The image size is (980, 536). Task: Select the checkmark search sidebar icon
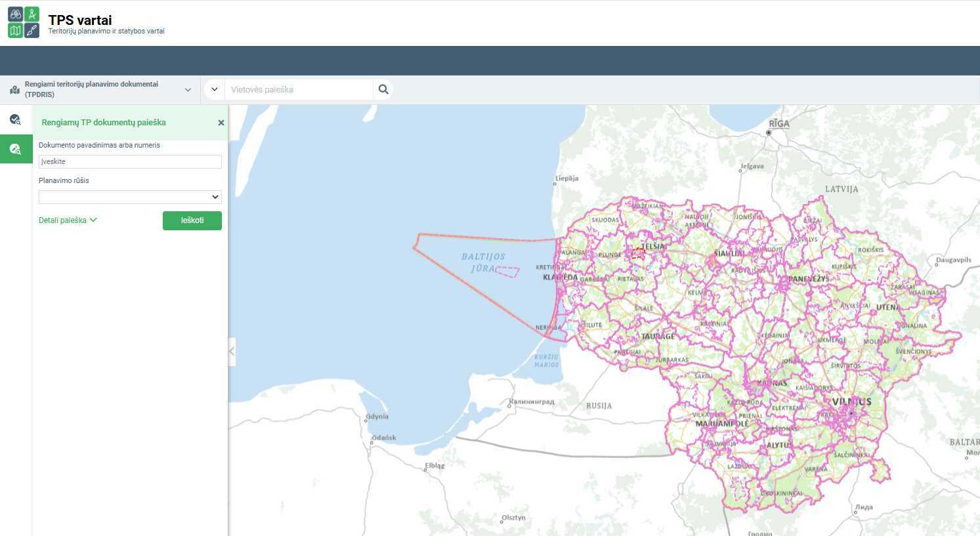[x=15, y=119]
